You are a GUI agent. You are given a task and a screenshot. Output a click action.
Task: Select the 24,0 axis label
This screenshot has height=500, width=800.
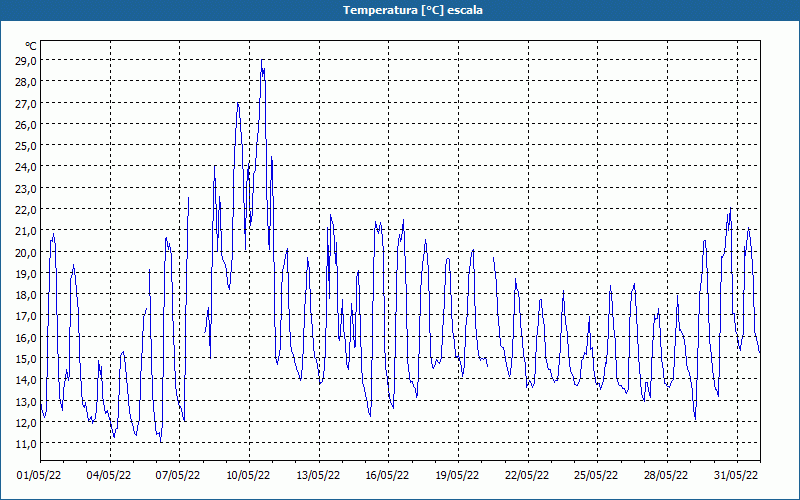pos(26,167)
